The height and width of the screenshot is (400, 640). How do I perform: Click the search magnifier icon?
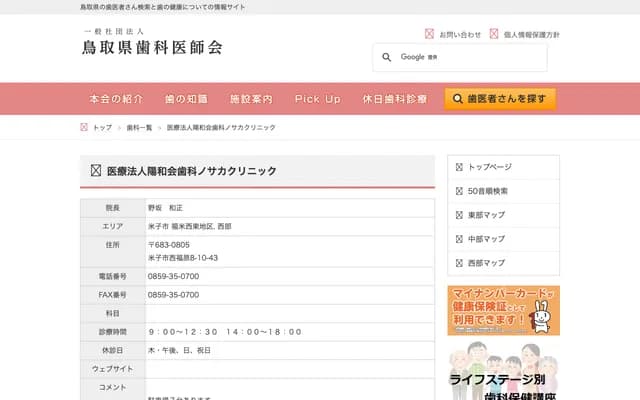[387, 58]
